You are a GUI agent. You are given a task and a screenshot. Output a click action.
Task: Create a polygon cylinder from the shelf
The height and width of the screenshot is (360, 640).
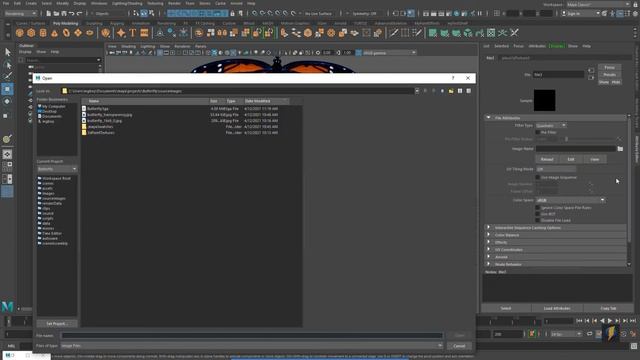click(x=43, y=33)
